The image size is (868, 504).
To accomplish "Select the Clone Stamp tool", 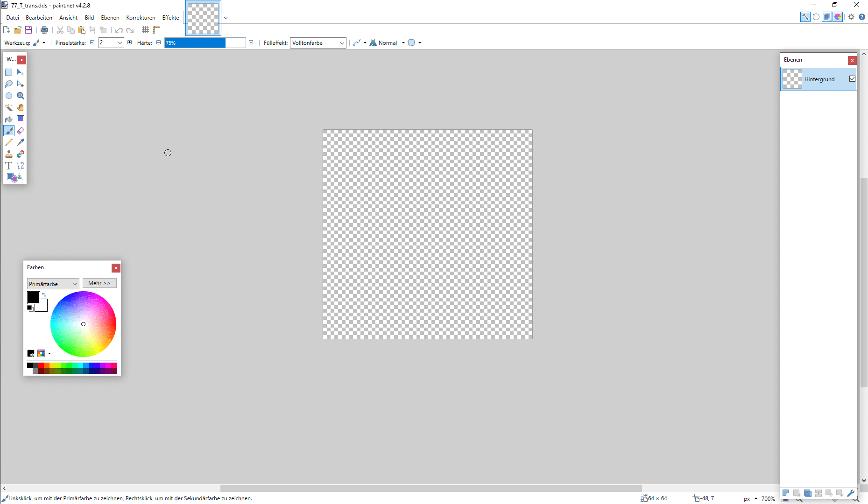I will pos(8,154).
